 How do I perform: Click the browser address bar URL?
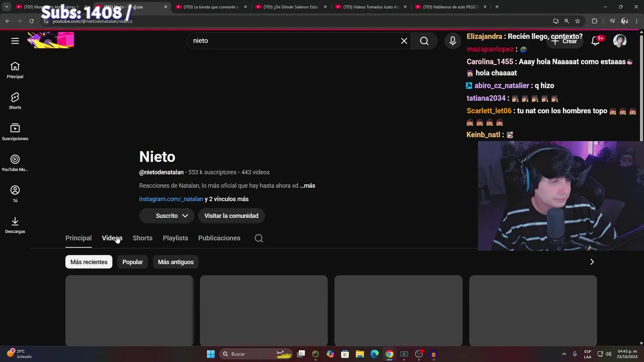coord(93,21)
